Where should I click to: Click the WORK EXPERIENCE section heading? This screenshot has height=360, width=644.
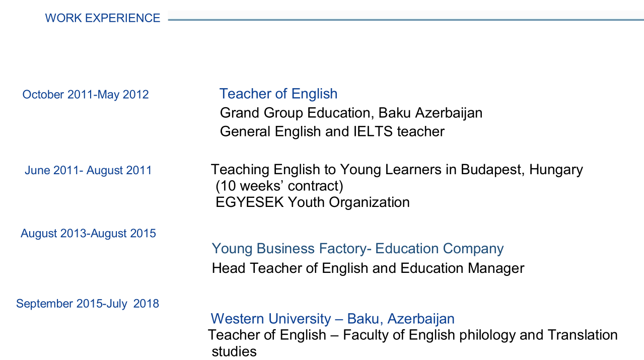point(103,18)
